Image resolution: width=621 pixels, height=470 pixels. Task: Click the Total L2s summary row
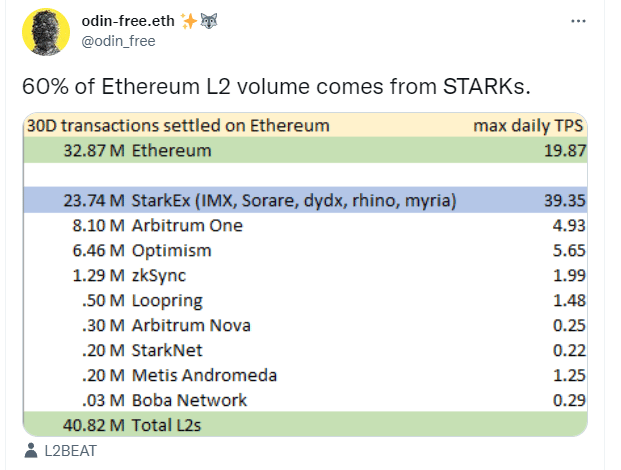click(304, 425)
